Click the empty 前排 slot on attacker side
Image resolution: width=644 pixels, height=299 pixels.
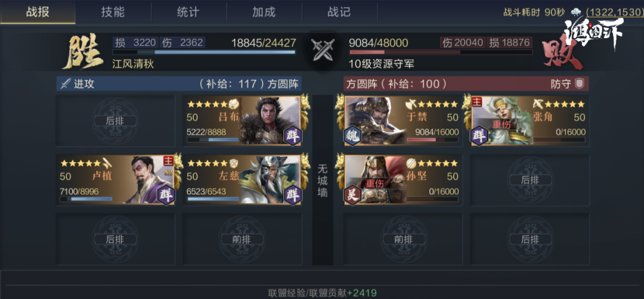242,239
